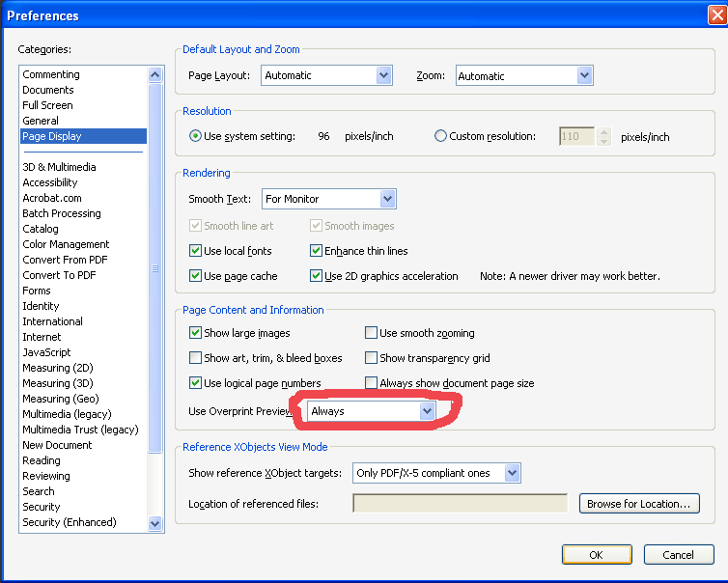The width and height of the screenshot is (728, 583).
Task: Click the categories list scroll up arrow
Action: click(155, 74)
